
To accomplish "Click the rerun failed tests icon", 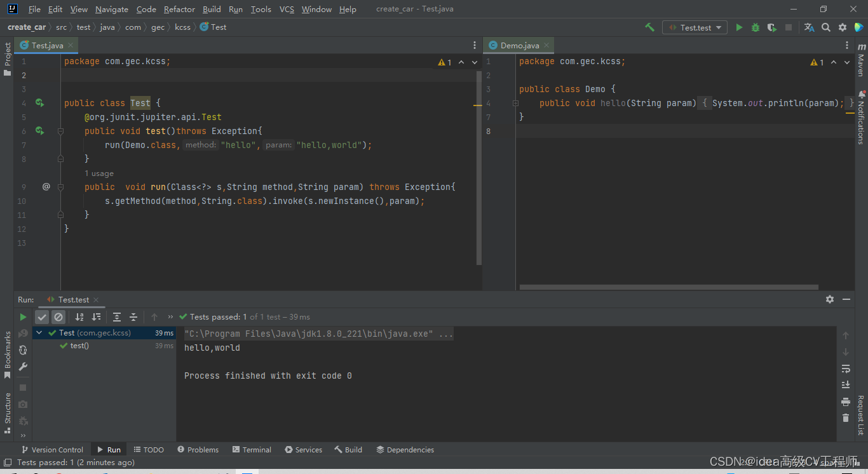I will point(23,333).
